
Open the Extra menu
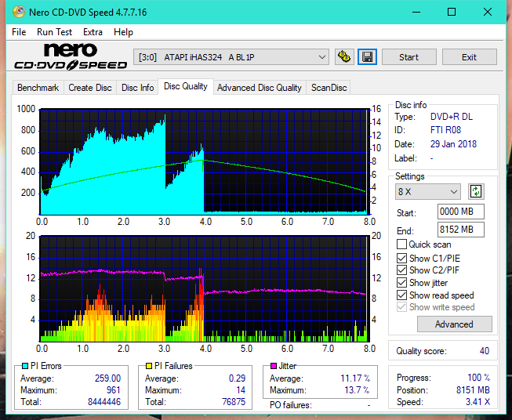[x=93, y=32]
